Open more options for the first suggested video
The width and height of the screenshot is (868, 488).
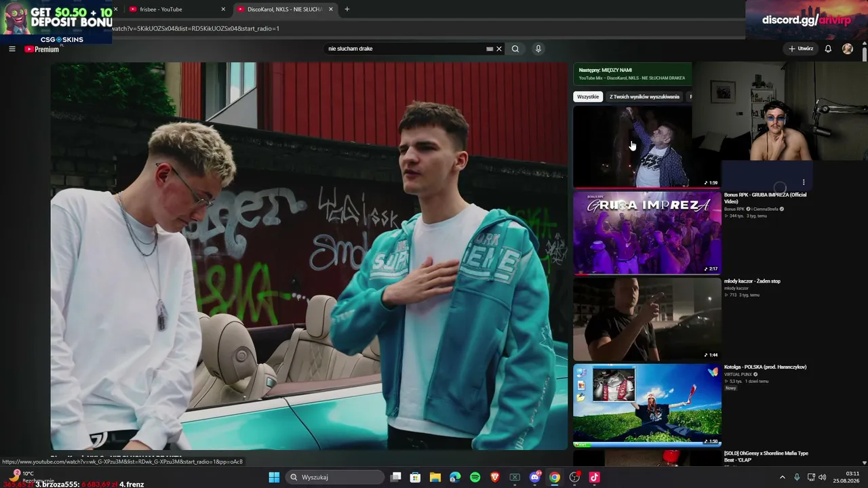coord(804,182)
